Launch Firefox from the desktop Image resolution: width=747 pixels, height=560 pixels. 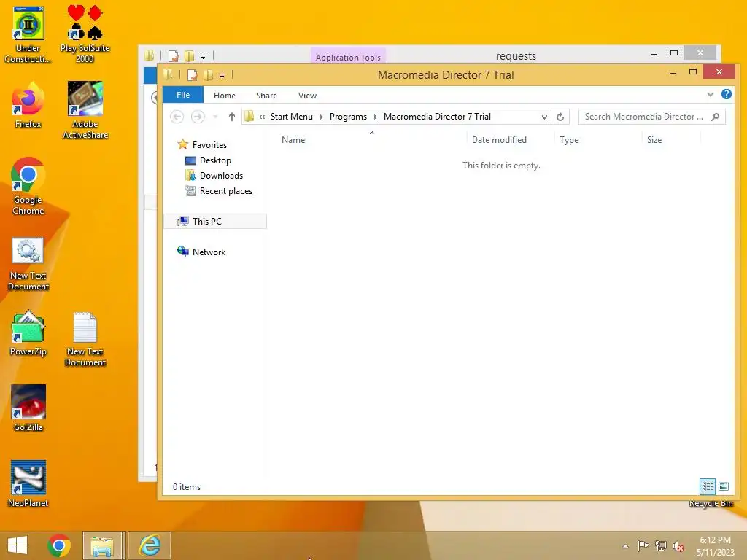[x=28, y=105]
